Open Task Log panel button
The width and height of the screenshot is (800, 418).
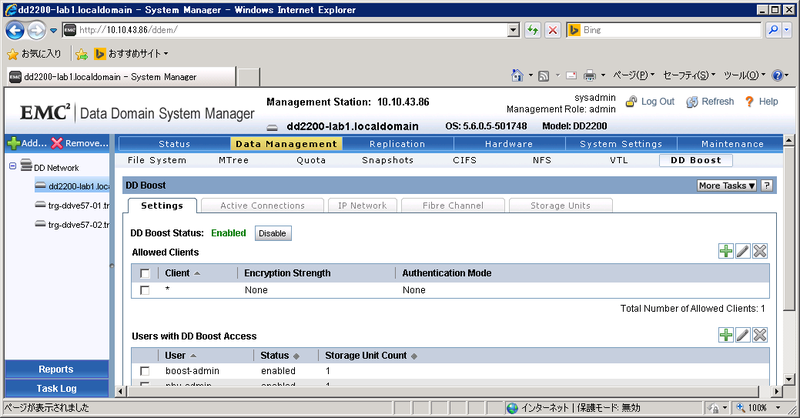click(x=56, y=388)
